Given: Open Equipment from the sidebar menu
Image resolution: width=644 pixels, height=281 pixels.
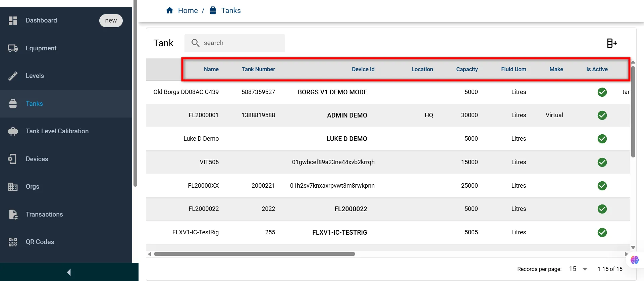Looking at the screenshot, I should tap(41, 48).
